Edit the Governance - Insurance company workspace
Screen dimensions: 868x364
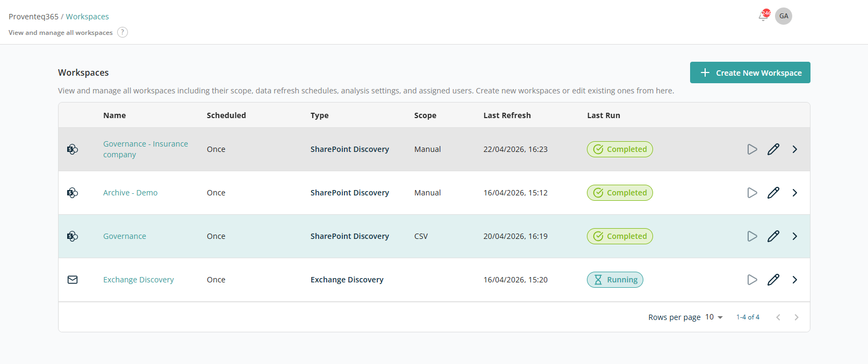point(773,149)
